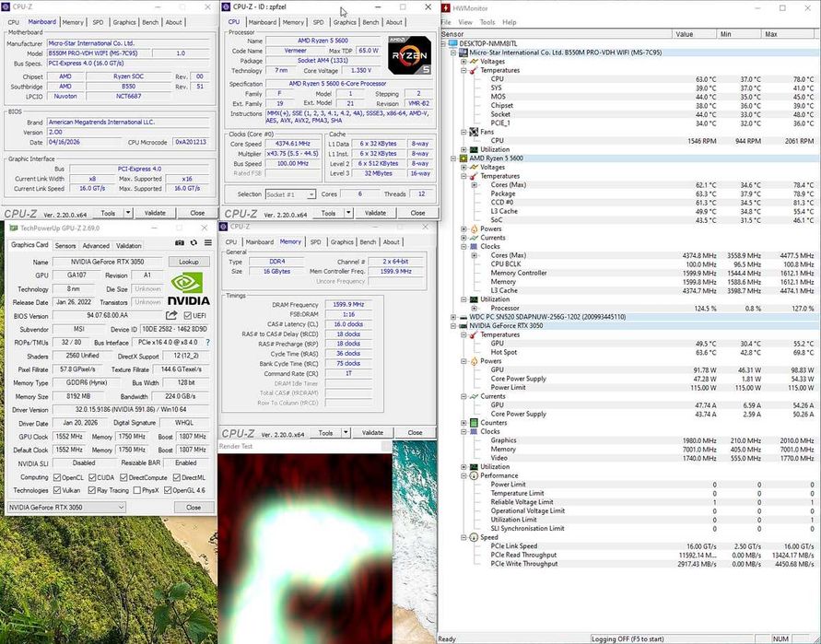Collapse Clocks under AMD Ryzen 5 5600
821x644 pixels.
(463, 247)
